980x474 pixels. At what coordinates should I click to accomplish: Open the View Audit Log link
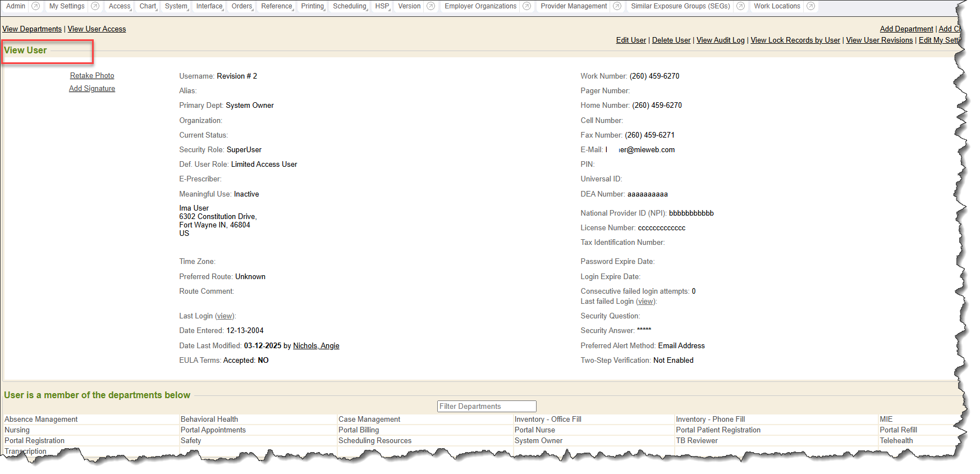pyautogui.click(x=720, y=40)
